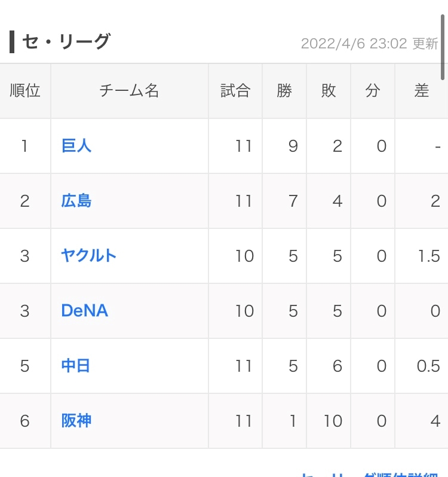
Task: Open the 巨人 team link
Action: pyautogui.click(x=76, y=146)
